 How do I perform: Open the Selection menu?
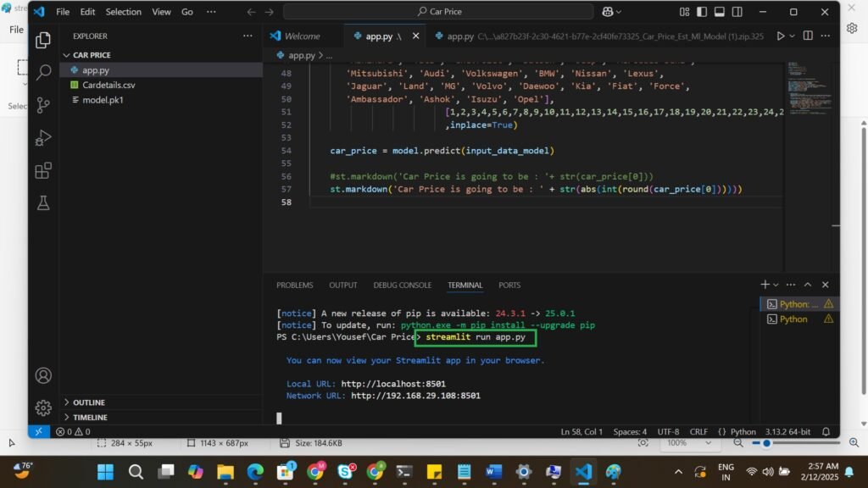point(124,12)
